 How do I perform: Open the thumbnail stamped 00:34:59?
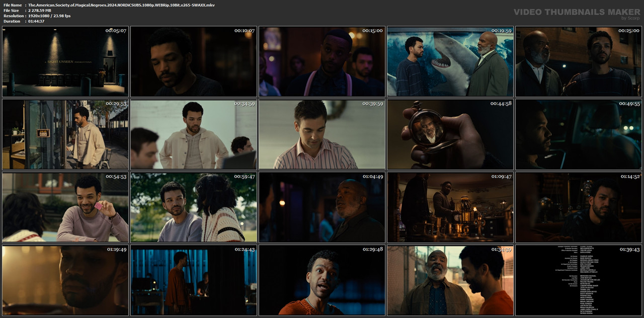[x=194, y=134]
